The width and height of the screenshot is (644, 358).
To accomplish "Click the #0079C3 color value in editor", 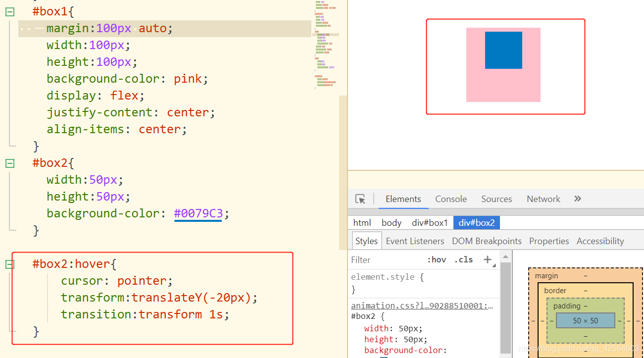I will [x=198, y=213].
